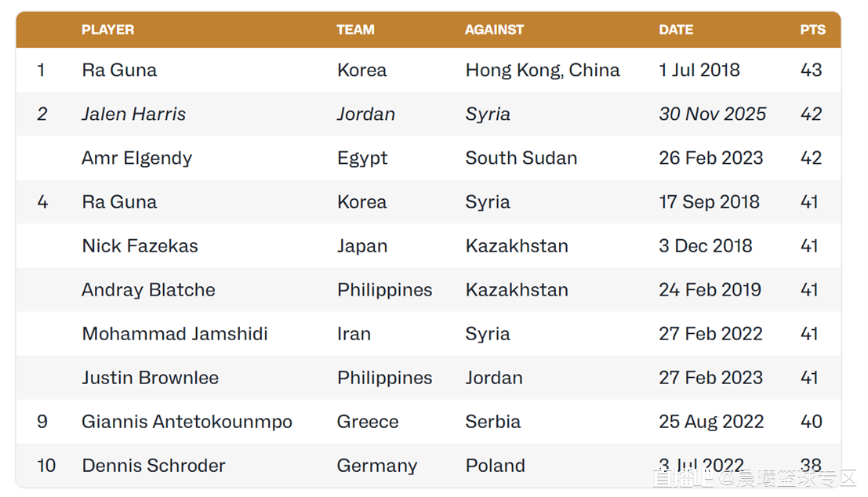Open Giannis Antetokounmpo player entry
868x497 pixels.
187,422
